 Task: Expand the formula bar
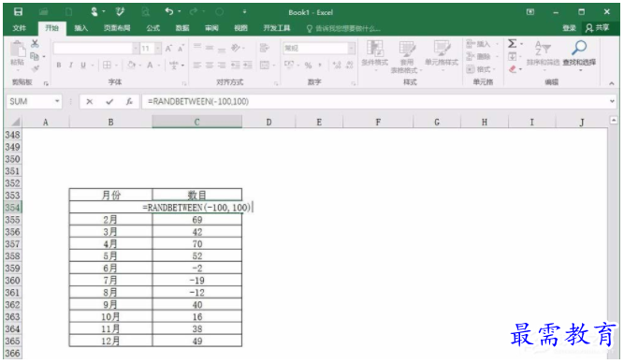pos(612,101)
